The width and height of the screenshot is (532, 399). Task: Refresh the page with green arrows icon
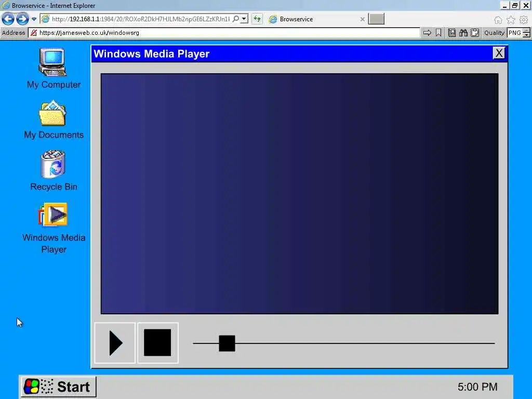(x=257, y=19)
